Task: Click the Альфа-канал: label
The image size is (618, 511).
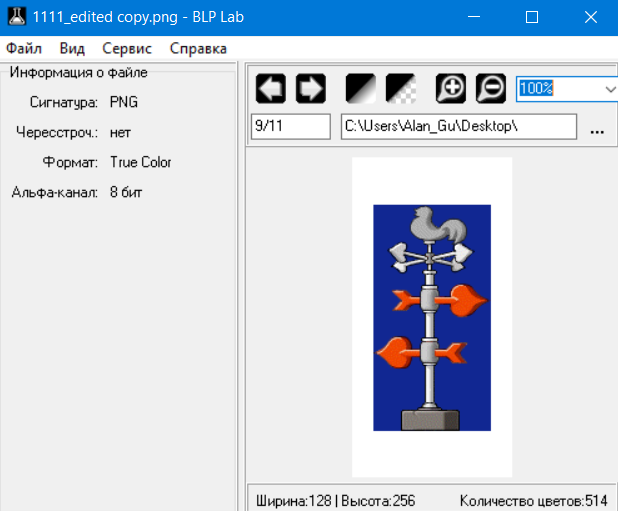Action: pos(55,193)
